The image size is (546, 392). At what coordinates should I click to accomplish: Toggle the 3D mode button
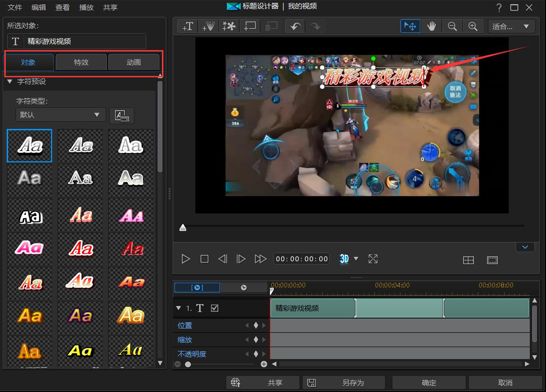tap(344, 259)
